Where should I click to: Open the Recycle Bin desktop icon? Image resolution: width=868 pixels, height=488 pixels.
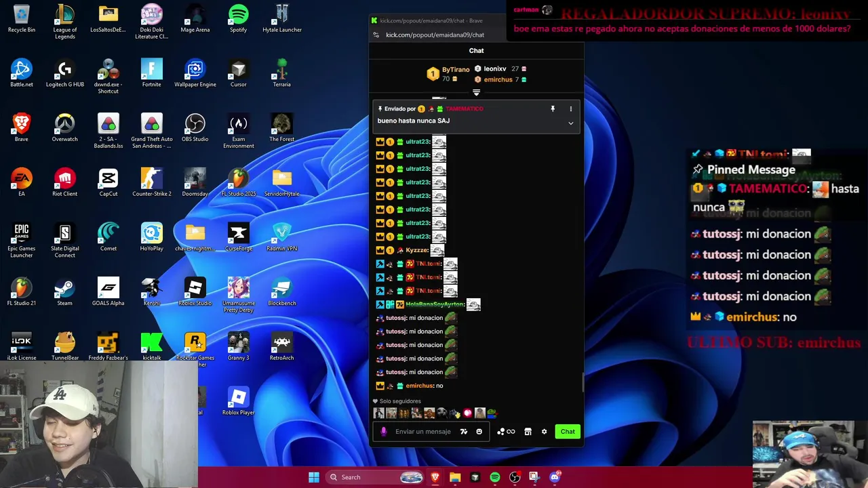click(22, 19)
